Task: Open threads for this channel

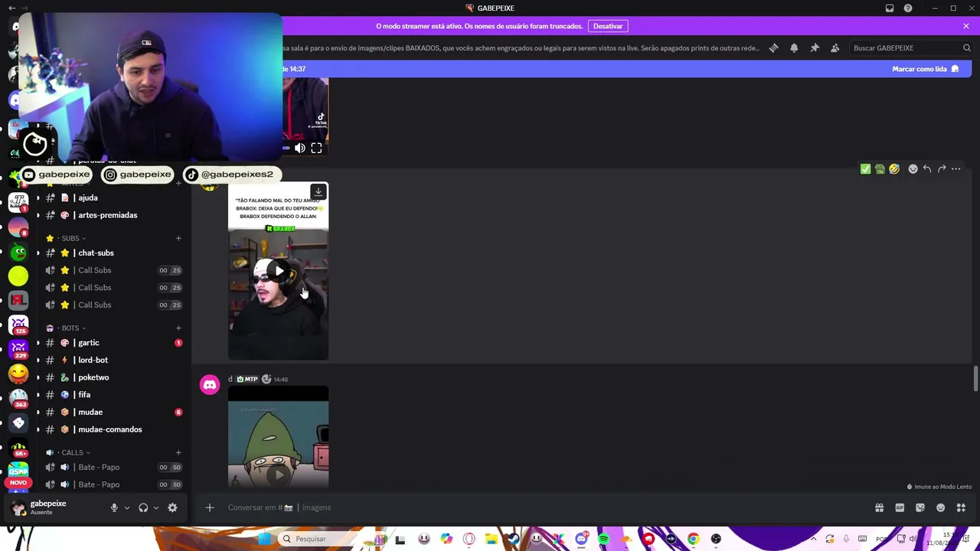Action: (x=774, y=48)
